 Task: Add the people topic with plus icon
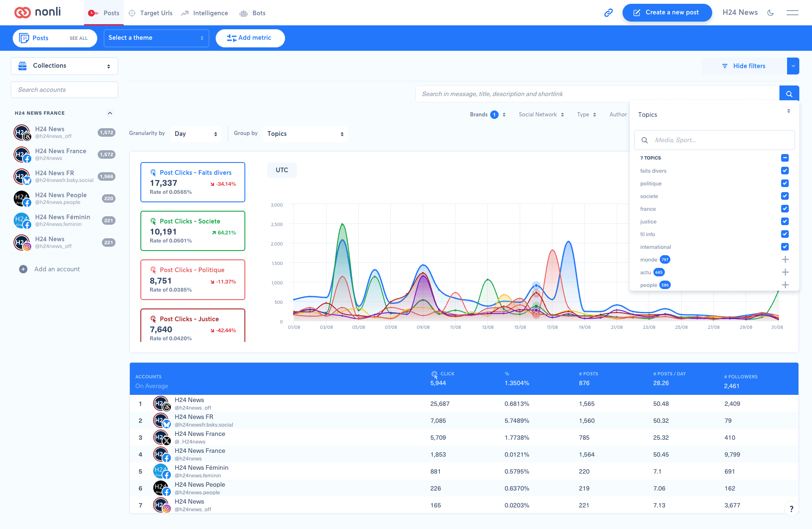pyautogui.click(x=785, y=285)
